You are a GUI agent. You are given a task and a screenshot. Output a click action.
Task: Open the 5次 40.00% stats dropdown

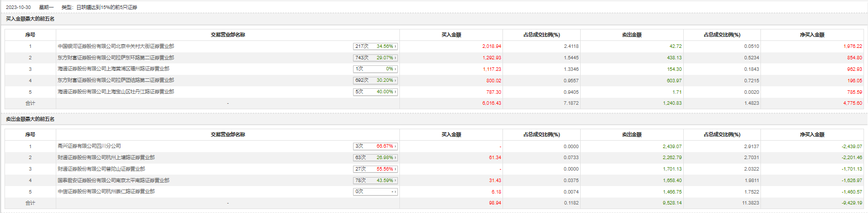tap(375, 92)
